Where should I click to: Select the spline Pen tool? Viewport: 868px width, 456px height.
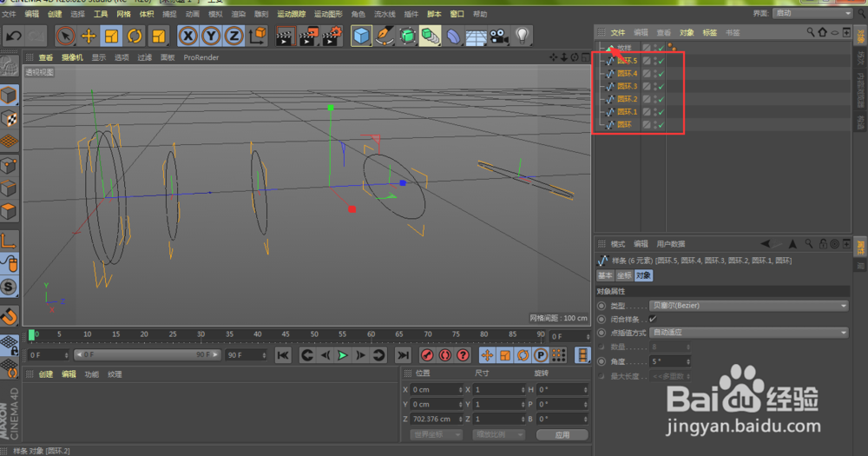[x=385, y=36]
